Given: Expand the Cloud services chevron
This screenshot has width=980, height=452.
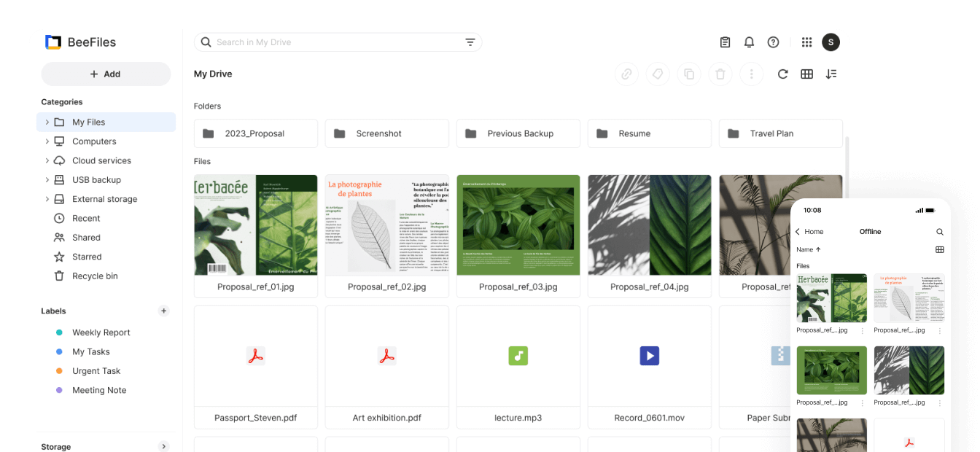Looking at the screenshot, I should [47, 161].
